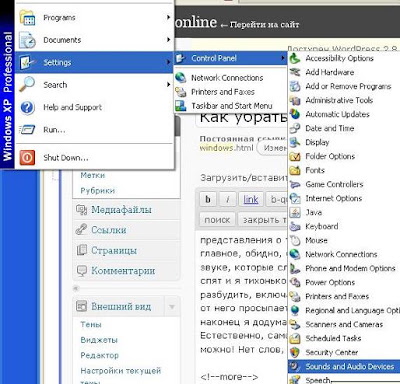Click the Search magnifier icon
400x384 pixels.
click(27, 84)
